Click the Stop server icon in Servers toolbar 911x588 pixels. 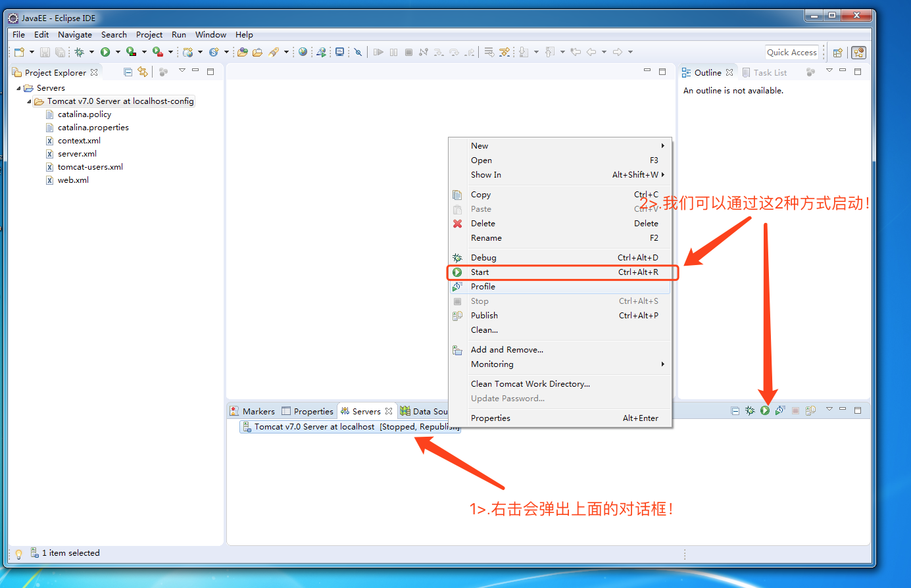795,410
